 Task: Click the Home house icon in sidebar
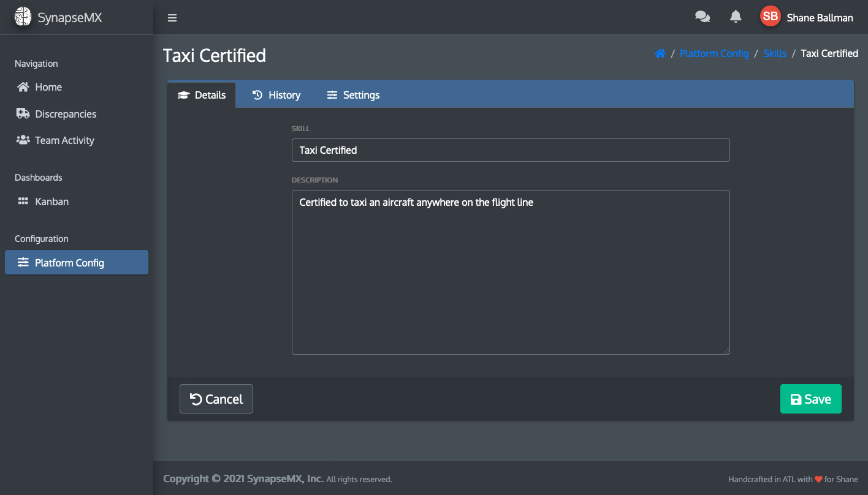(23, 87)
